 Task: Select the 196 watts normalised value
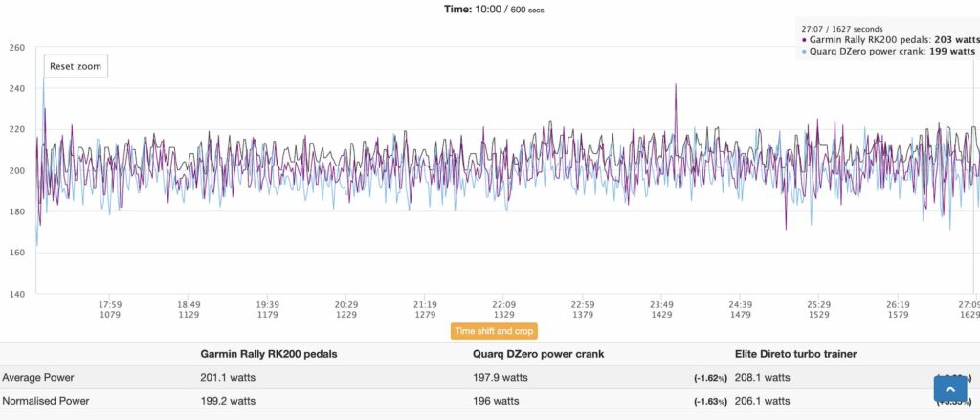tap(495, 401)
